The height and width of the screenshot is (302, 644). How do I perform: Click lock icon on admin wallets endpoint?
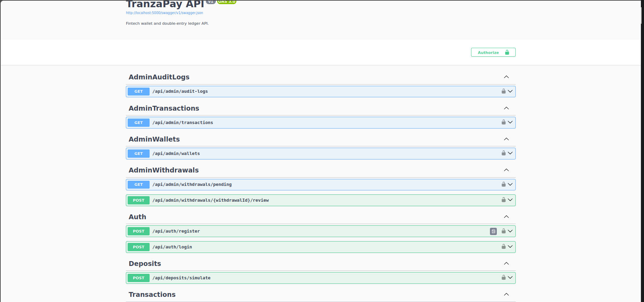click(503, 153)
